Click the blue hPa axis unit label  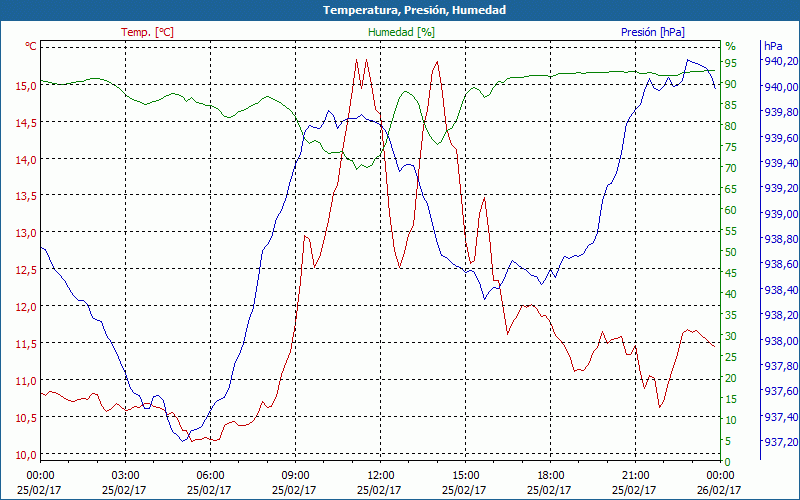tap(773, 46)
